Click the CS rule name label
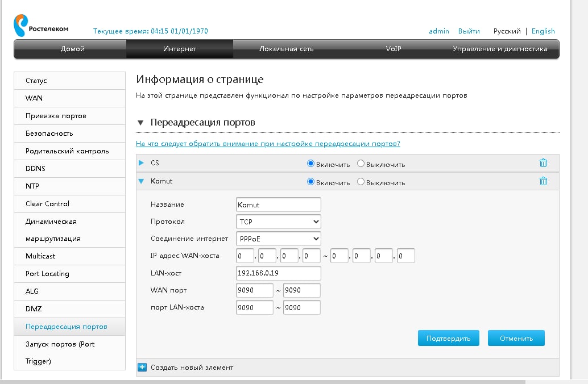This screenshot has width=588, height=384. pyautogui.click(x=155, y=163)
